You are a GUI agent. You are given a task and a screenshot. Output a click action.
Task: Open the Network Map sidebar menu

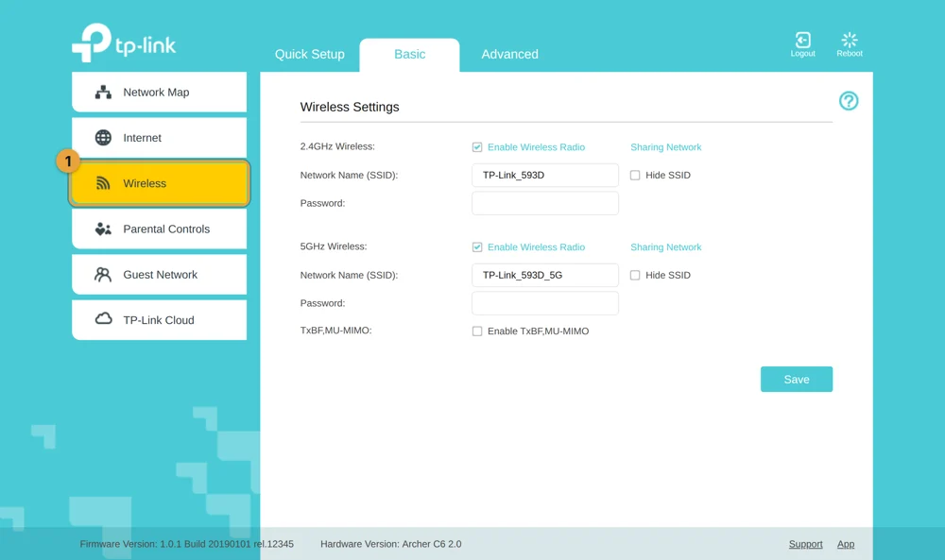pyautogui.click(x=159, y=93)
